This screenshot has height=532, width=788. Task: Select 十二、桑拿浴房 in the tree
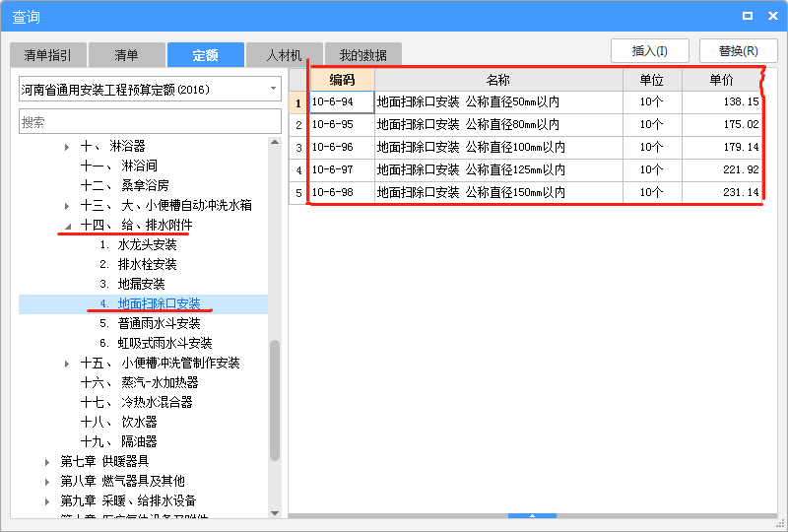pyautogui.click(x=125, y=185)
